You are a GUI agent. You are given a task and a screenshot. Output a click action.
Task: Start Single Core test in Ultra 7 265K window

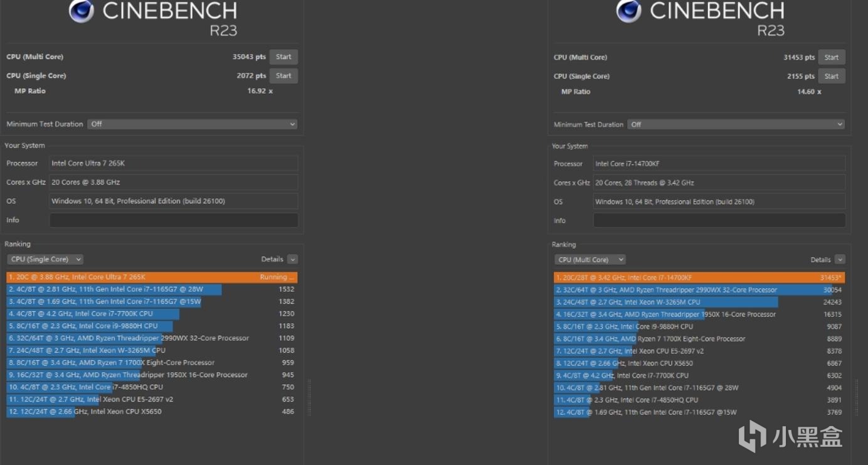coord(283,75)
